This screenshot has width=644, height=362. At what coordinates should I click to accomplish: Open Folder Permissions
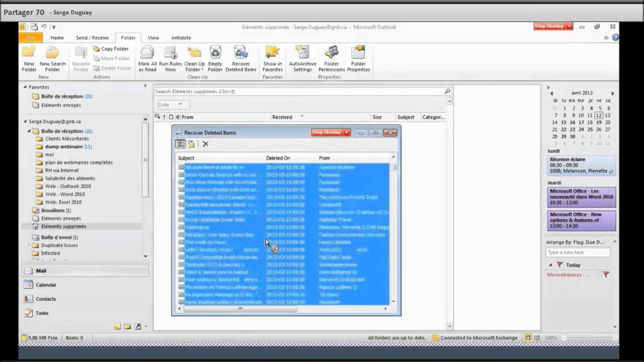332,59
